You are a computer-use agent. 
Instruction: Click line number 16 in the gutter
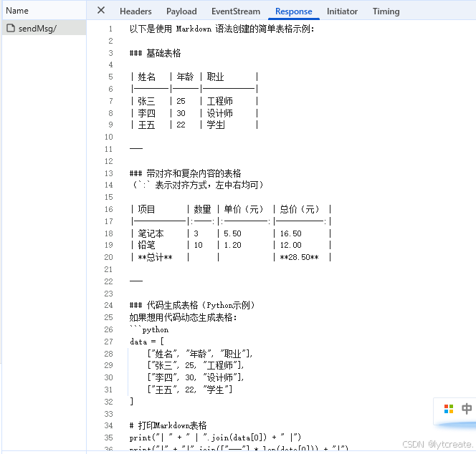pos(109,209)
